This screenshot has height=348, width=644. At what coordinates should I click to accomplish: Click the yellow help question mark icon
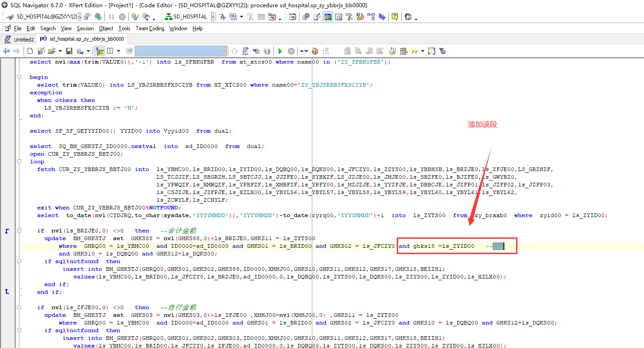click(x=395, y=17)
